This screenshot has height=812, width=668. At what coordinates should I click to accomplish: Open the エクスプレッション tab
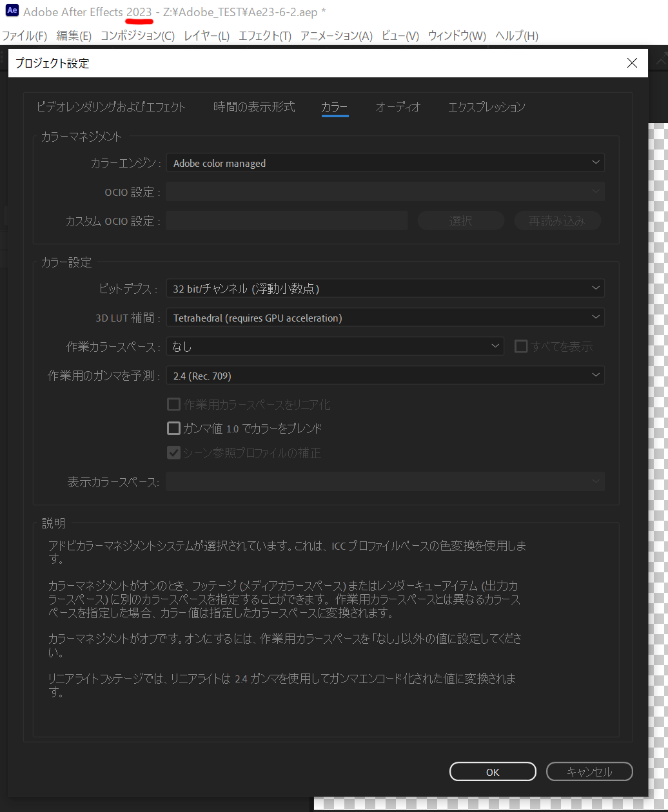pos(486,107)
